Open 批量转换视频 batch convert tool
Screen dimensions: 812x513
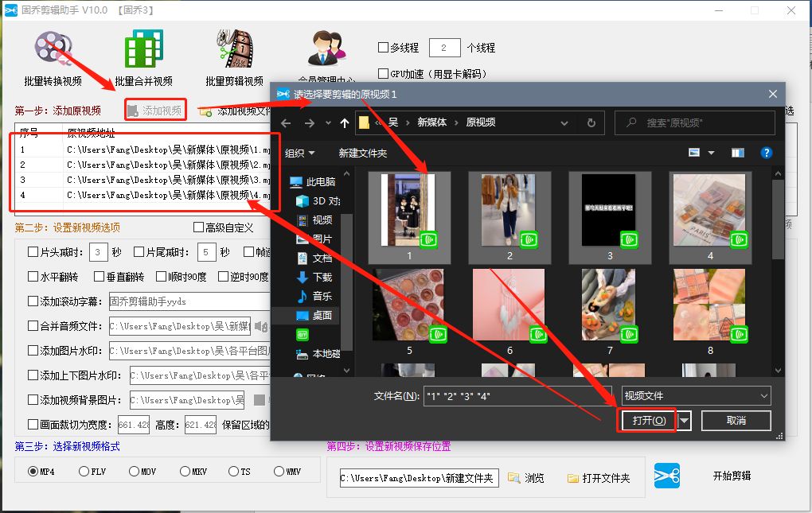(53, 48)
